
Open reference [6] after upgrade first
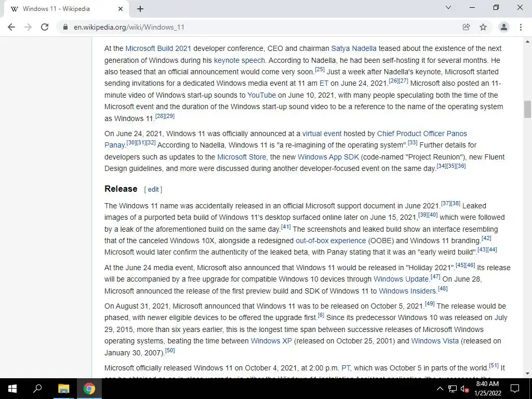tap(321, 315)
